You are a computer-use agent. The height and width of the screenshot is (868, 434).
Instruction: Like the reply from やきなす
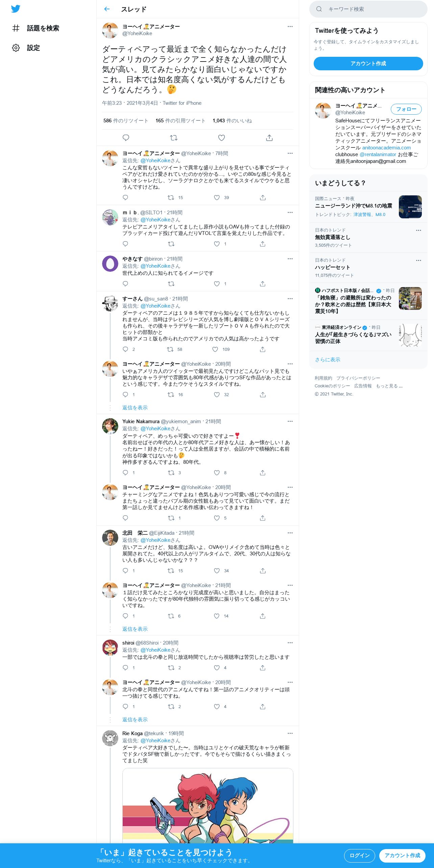217,284
